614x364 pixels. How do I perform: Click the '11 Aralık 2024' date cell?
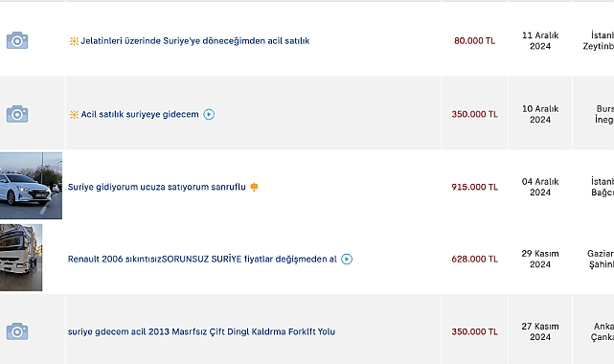click(x=540, y=40)
